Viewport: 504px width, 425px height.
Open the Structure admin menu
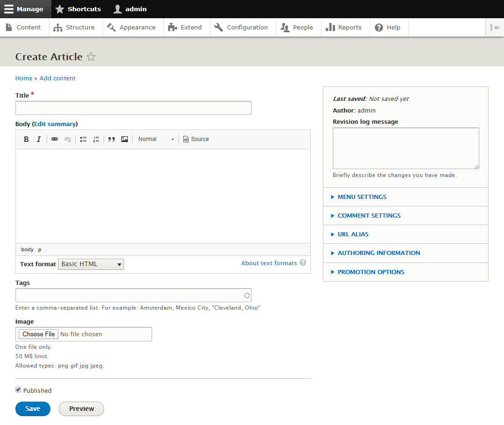click(x=74, y=28)
